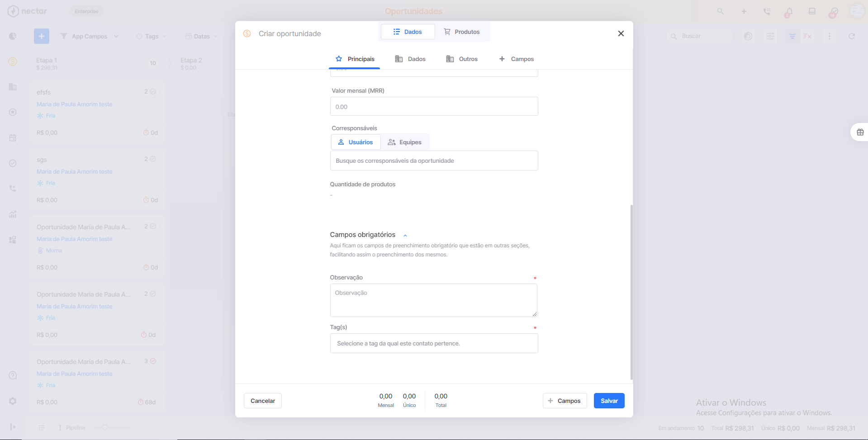868x440 pixels.
Task: Switch to Dados view at dialog top
Action: pyautogui.click(x=408, y=32)
